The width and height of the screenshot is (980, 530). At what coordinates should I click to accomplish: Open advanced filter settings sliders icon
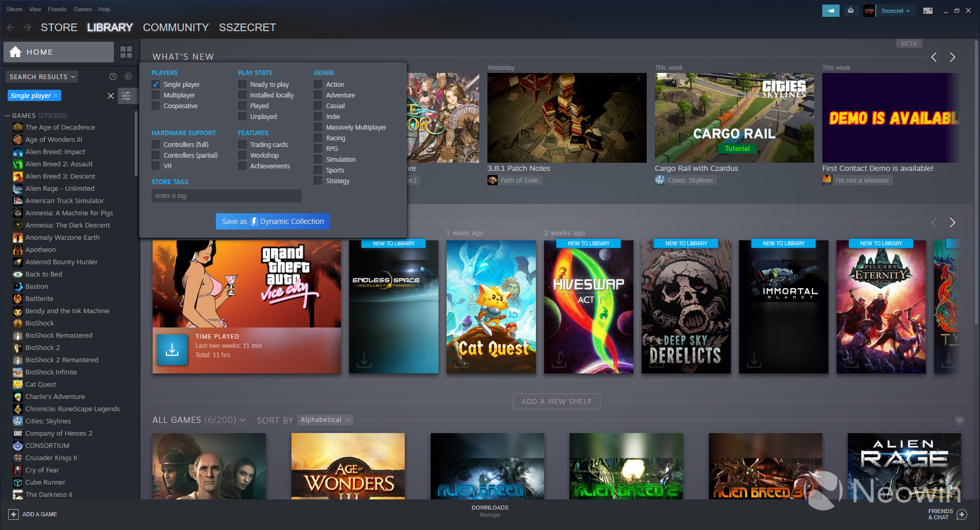coord(127,96)
